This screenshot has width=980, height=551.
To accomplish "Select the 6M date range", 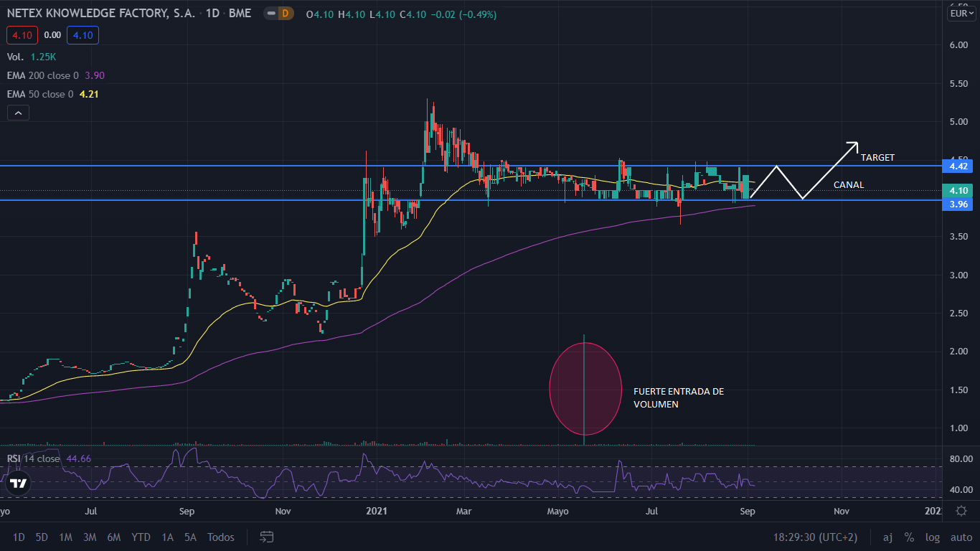I will pos(113,537).
